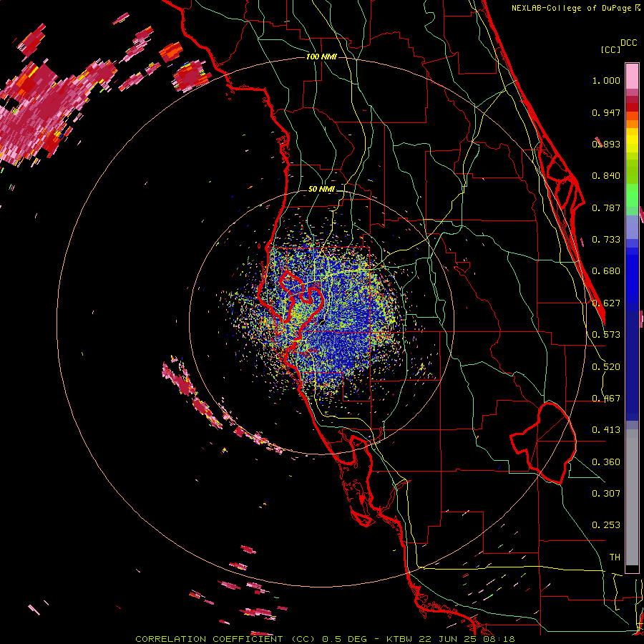Click the TH label at the scale bottom

(x=615, y=557)
